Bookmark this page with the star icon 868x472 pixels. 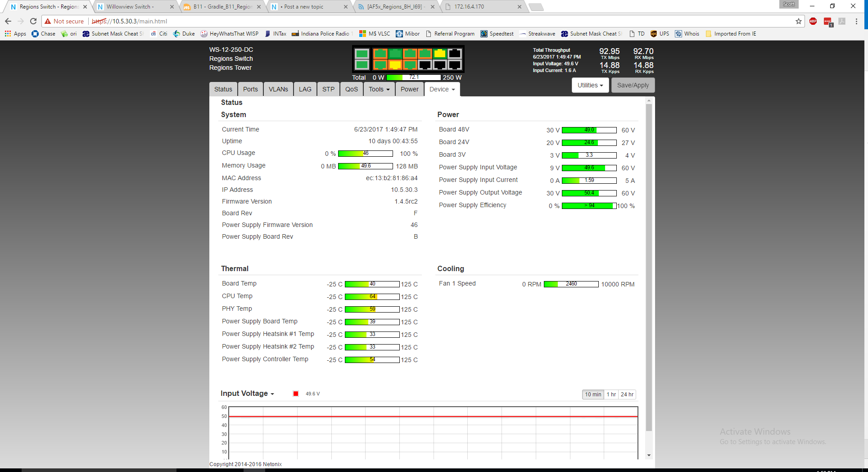[799, 21]
